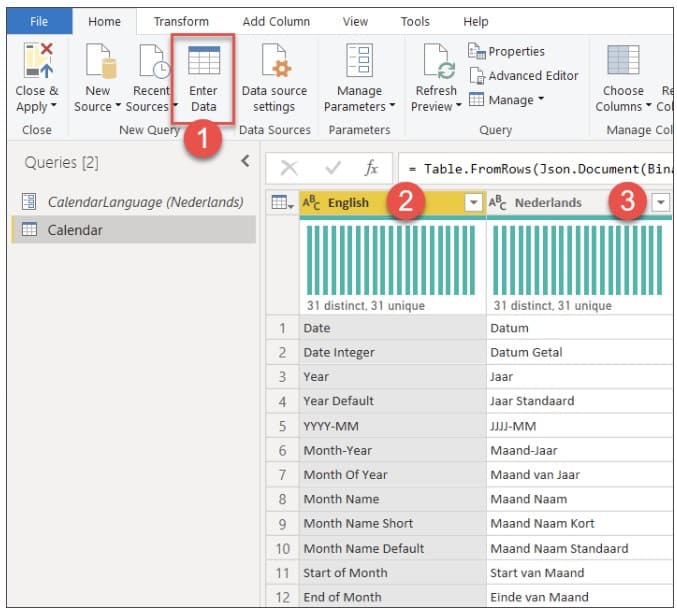Click the ABC type icon of English column

(311, 202)
